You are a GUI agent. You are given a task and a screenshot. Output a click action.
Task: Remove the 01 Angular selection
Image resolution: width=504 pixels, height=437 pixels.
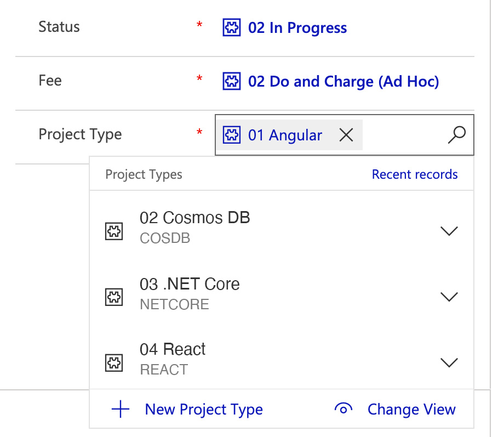tap(346, 135)
